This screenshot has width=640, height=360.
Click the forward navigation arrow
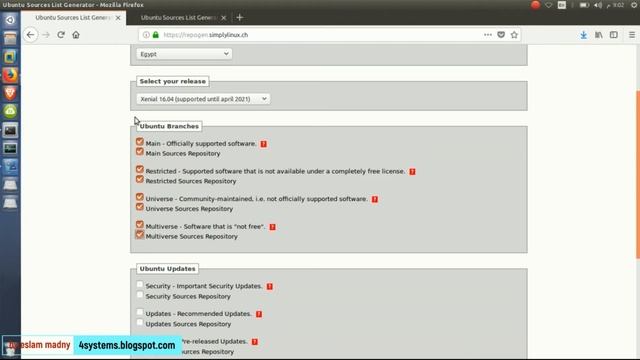(46, 35)
